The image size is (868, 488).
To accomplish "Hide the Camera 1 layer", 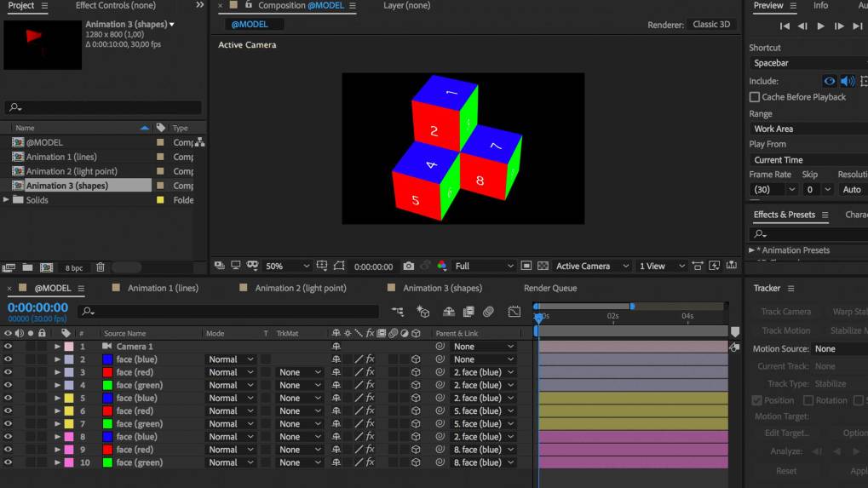I will [x=9, y=347].
